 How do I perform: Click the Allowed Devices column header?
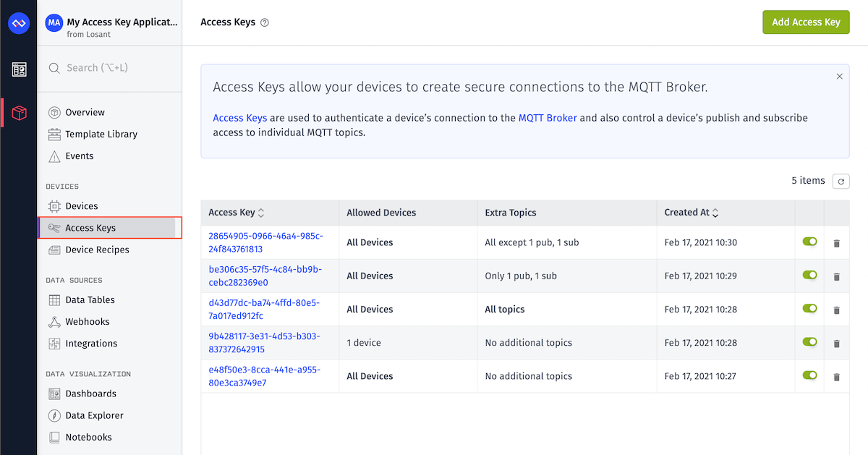pos(381,213)
